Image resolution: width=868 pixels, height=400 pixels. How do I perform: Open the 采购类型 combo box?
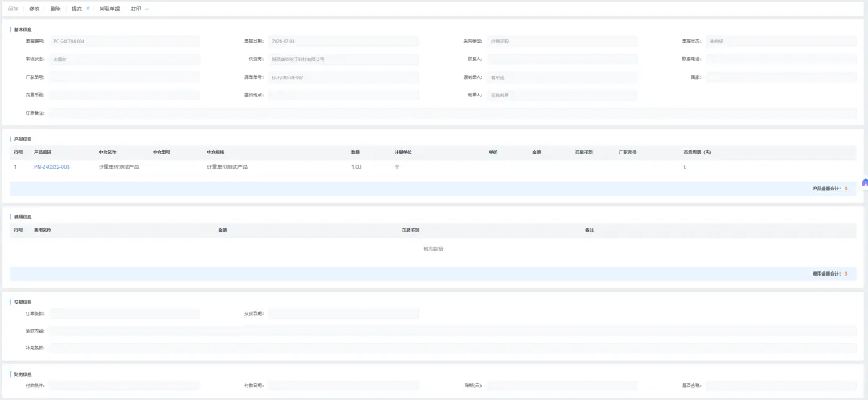(563, 41)
